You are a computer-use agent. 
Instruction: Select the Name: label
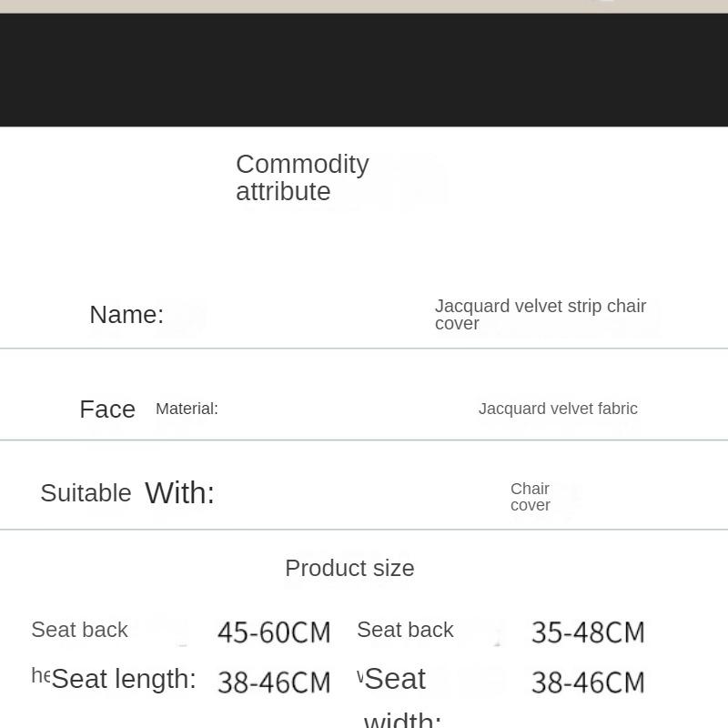(126, 315)
